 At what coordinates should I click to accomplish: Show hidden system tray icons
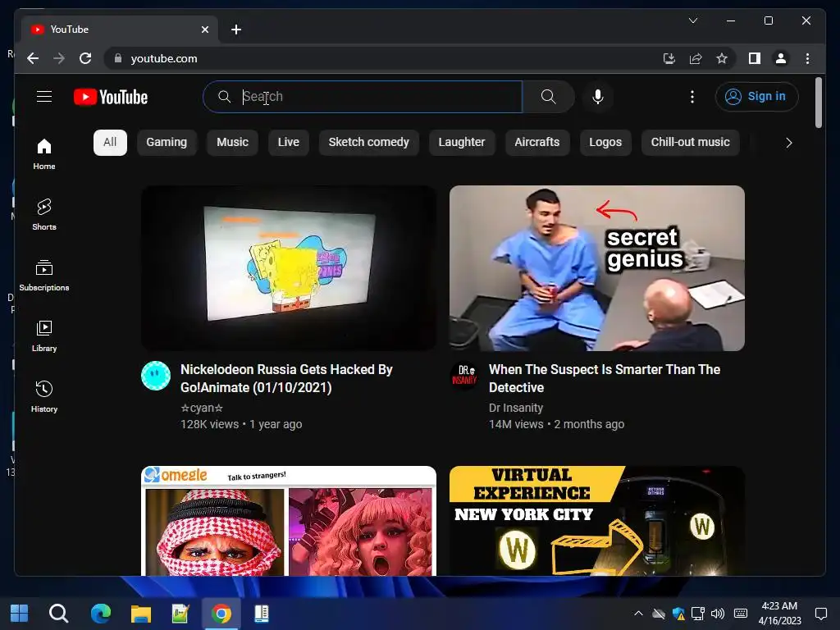pos(638,614)
